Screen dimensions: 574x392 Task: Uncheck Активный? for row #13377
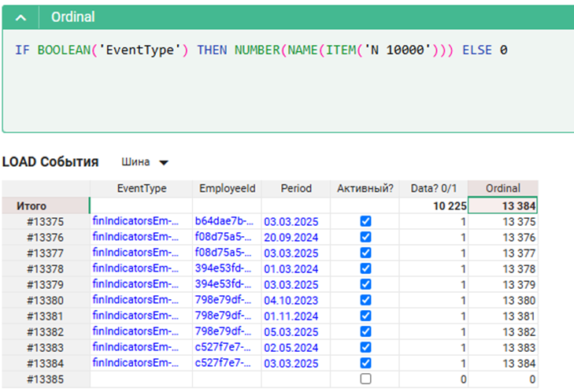click(365, 253)
